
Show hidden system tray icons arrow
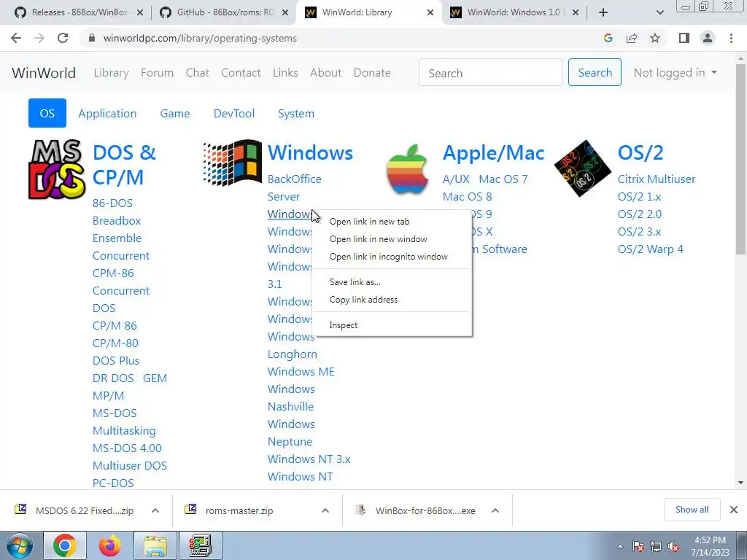tap(620, 546)
